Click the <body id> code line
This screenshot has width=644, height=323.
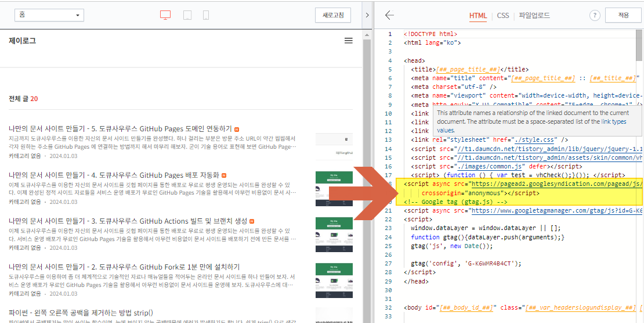coord(523,308)
